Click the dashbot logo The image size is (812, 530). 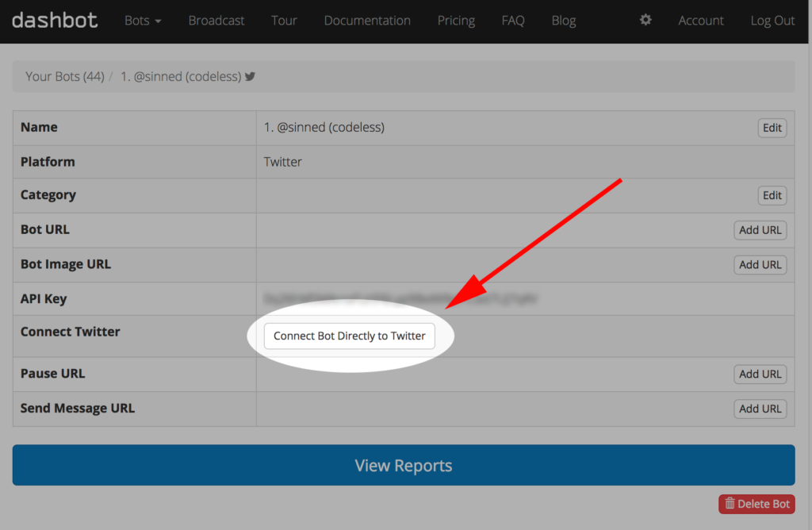coord(55,20)
